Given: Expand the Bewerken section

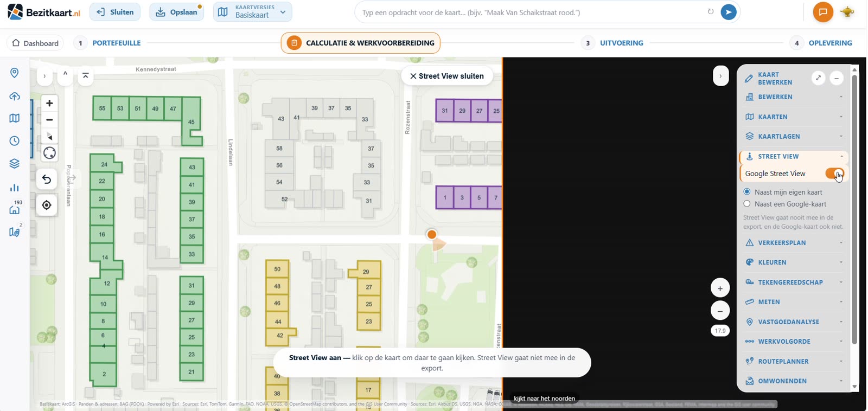Looking at the screenshot, I should pos(794,97).
